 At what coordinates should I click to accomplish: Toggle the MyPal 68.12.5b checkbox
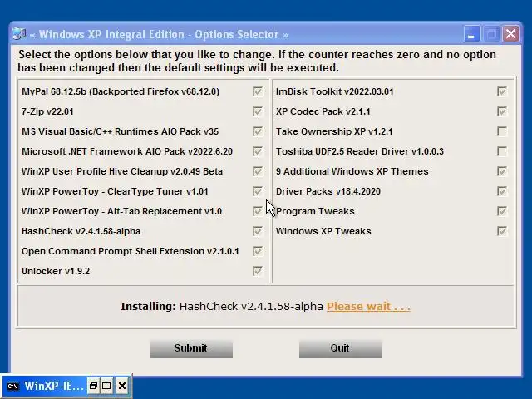pyautogui.click(x=258, y=91)
